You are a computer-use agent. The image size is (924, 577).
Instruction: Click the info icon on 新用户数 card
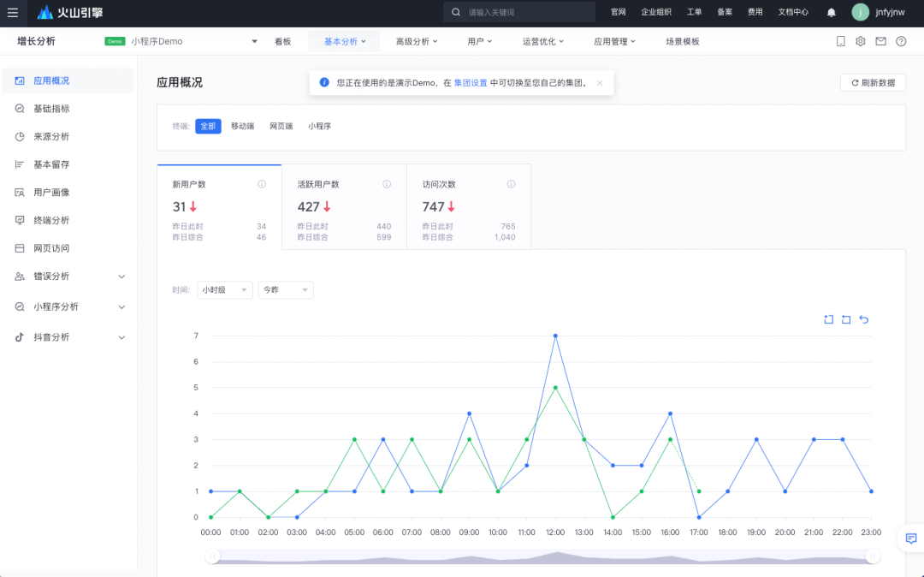(262, 184)
